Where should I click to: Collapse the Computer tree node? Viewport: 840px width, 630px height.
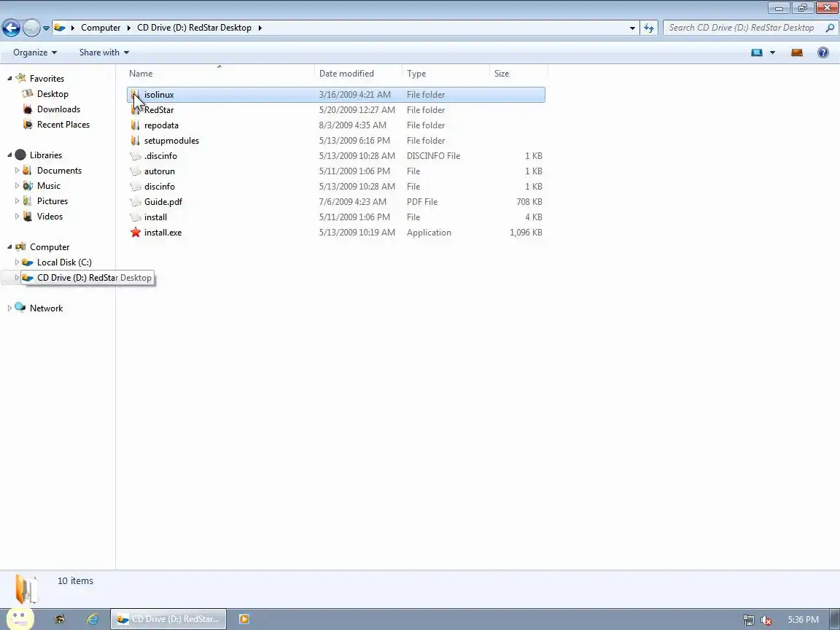[9, 247]
